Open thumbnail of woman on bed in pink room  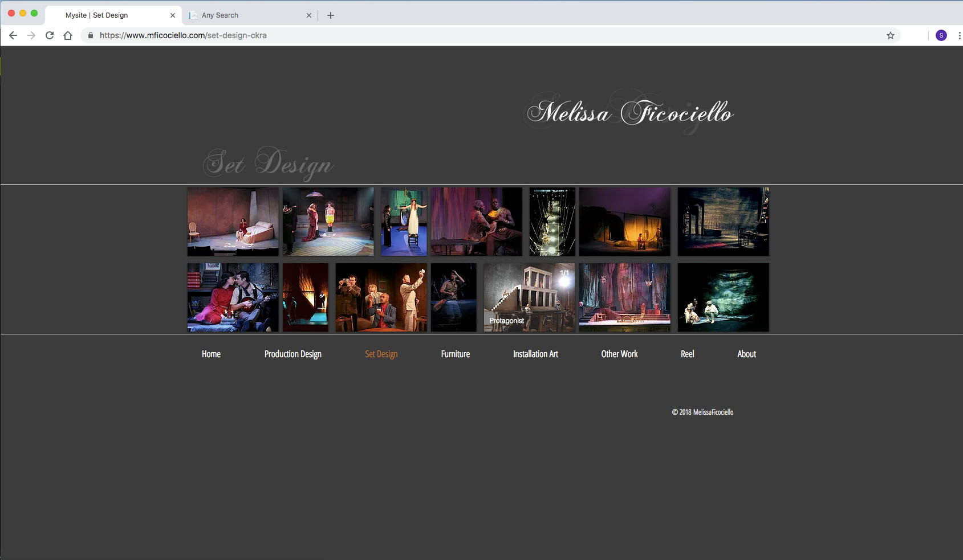(233, 222)
